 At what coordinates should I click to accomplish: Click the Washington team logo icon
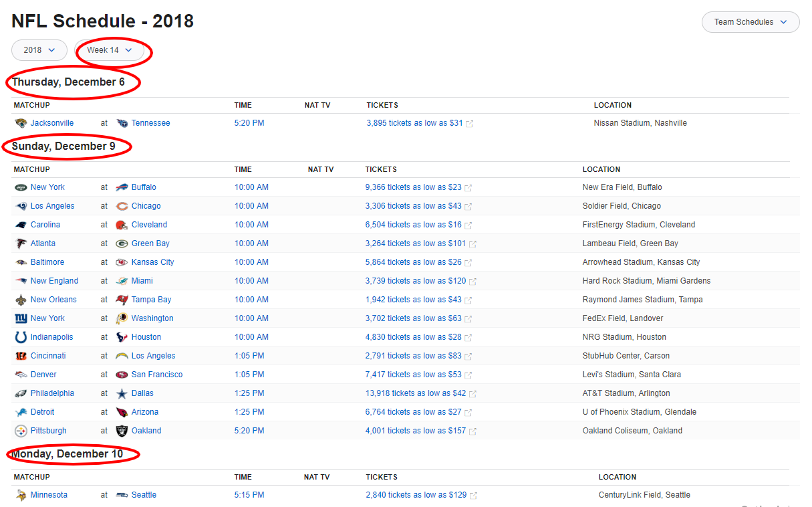point(122,318)
